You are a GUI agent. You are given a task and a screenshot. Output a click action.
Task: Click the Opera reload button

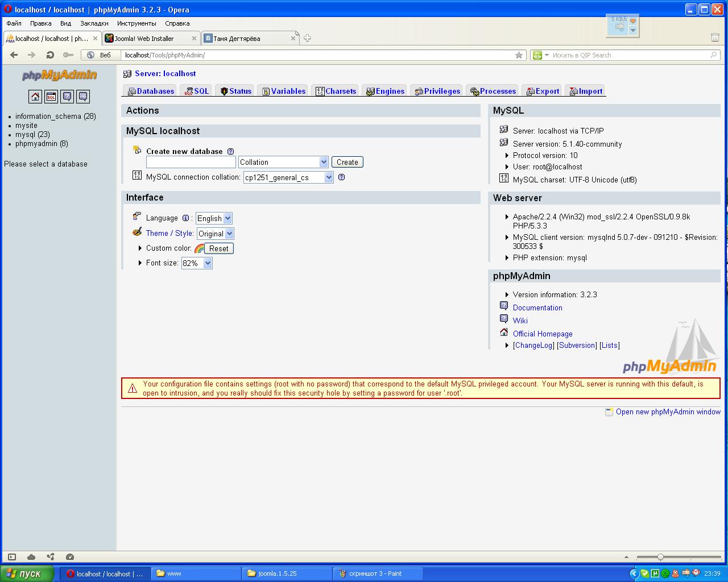50,55
